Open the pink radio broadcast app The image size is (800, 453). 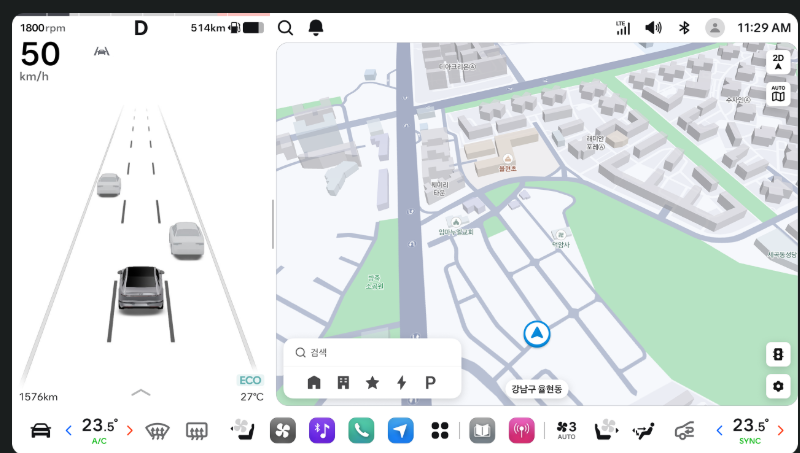[521, 431]
